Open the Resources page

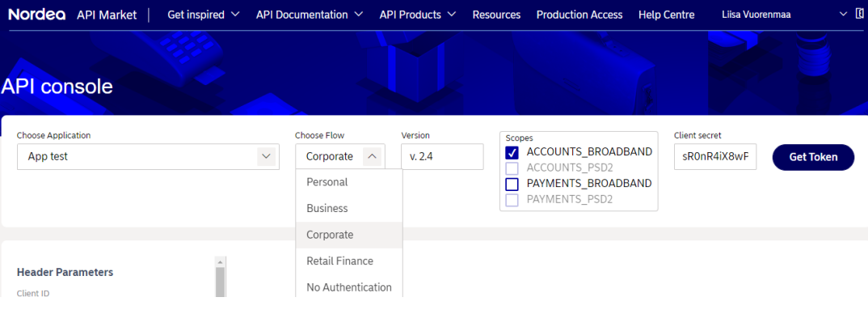[x=496, y=15]
